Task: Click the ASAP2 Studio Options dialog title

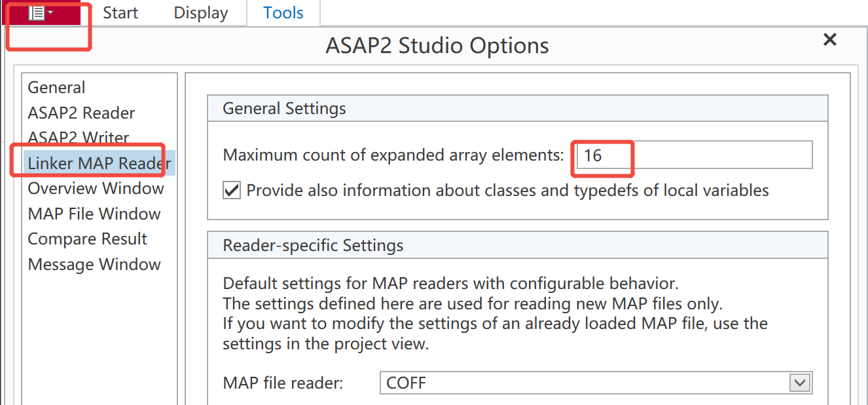Action: pos(437,46)
